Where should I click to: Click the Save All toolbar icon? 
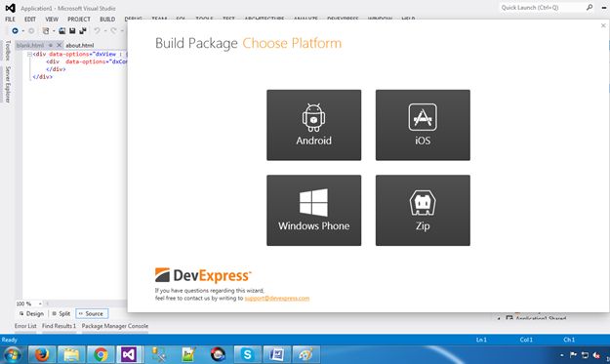click(x=83, y=30)
